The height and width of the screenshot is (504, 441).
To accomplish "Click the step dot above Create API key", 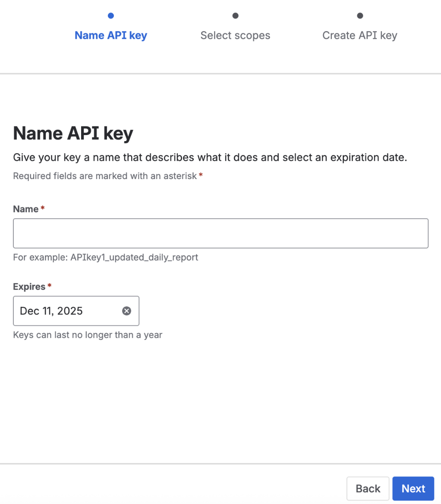I will pos(360,16).
